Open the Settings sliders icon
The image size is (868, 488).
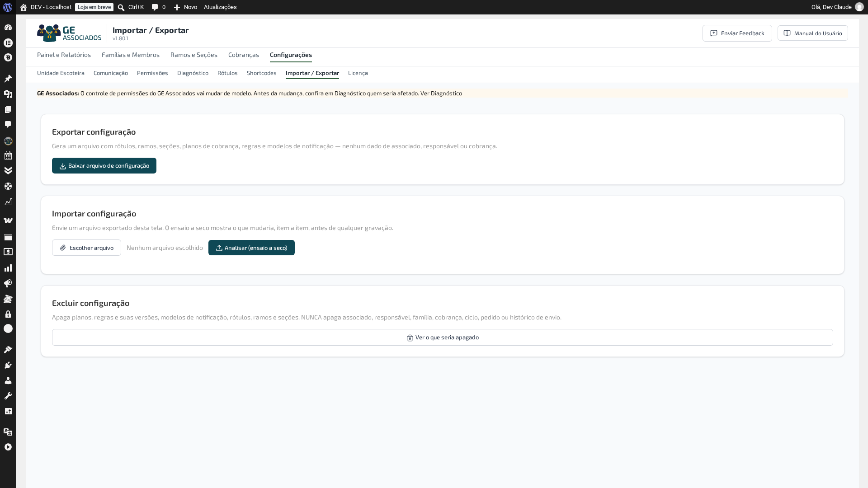(x=8, y=411)
